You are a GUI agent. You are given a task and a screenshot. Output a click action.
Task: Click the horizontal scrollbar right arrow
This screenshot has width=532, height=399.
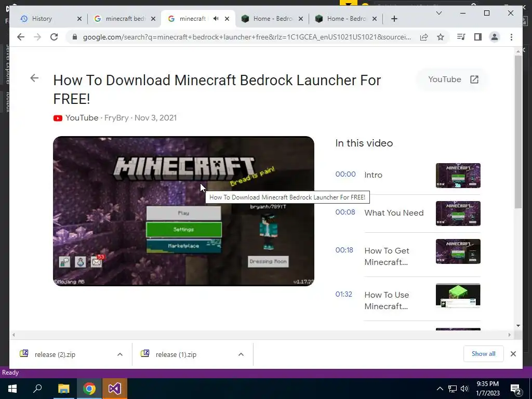[510, 335]
